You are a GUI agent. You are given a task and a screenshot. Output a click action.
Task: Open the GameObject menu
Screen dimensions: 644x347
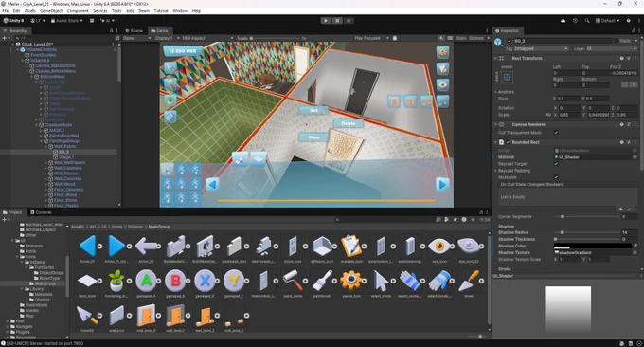tap(51, 11)
